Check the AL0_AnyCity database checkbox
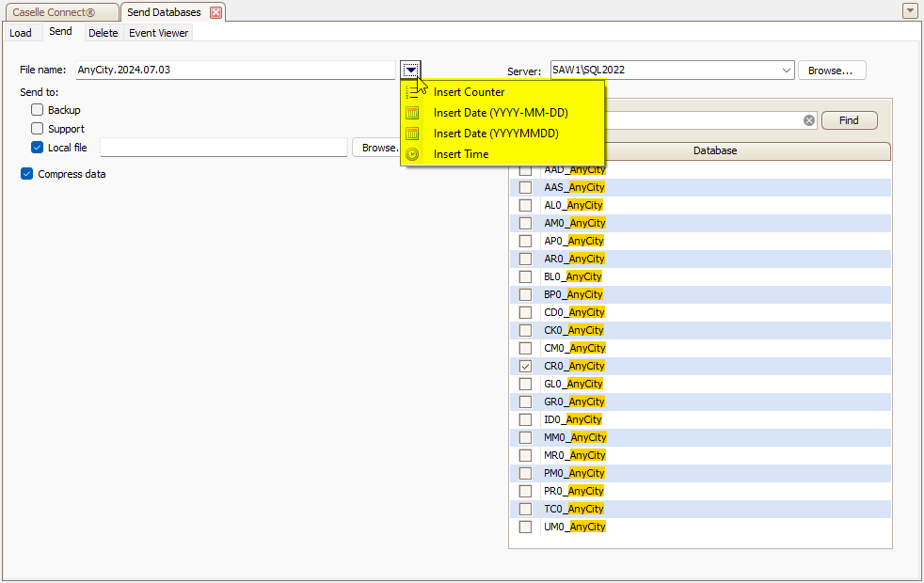Image resolution: width=924 pixels, height=583 pixels. (x=525, y=205)
